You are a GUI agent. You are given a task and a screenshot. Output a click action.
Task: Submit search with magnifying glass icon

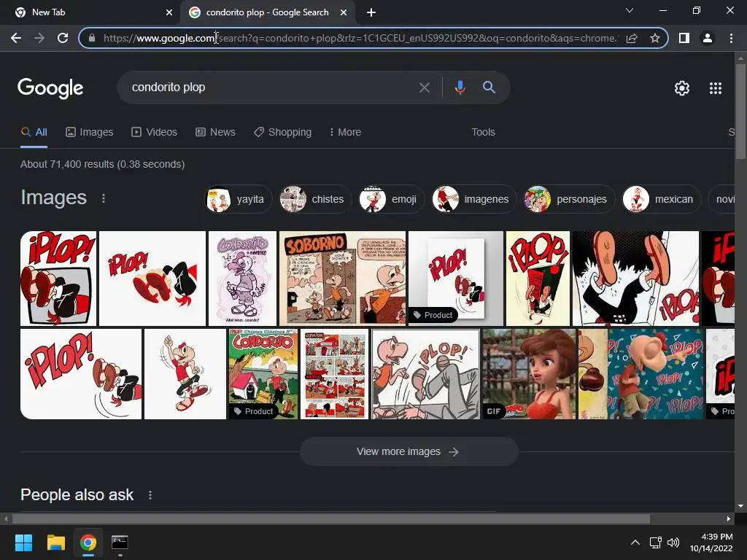(x=489, y=87)
